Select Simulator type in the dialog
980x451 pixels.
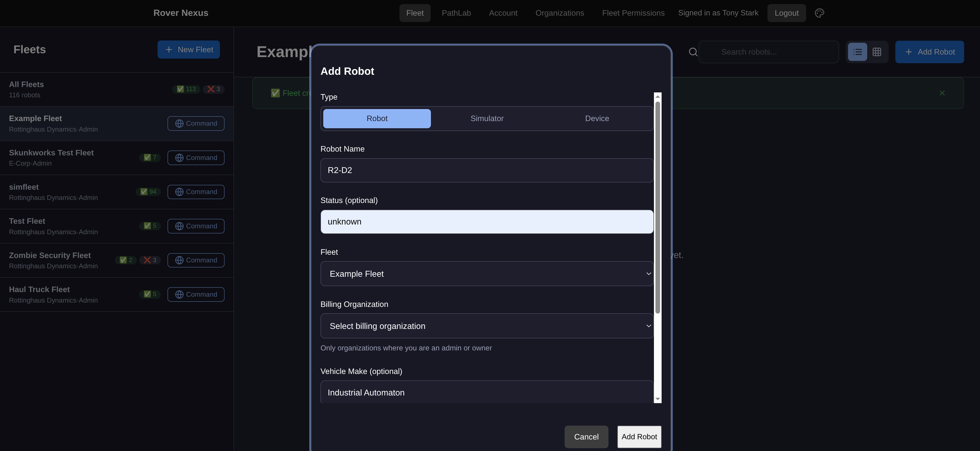[487, 119]
